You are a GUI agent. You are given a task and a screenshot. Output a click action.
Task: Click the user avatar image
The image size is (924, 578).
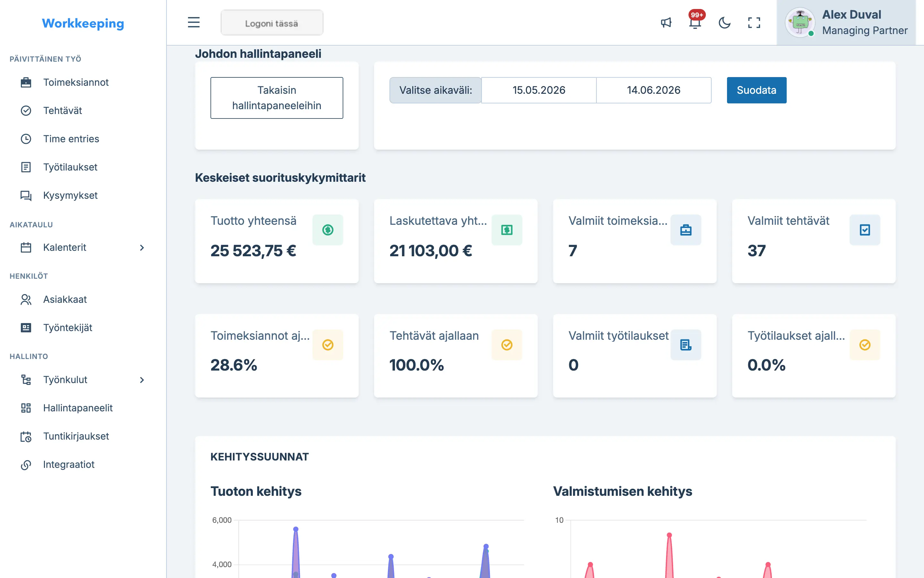(800, 22)
